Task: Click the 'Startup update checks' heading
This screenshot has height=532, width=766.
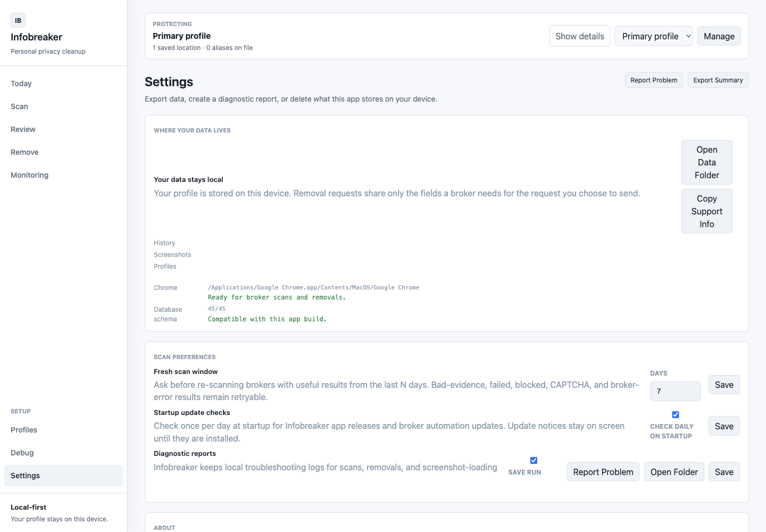Action: pos(191,413)
